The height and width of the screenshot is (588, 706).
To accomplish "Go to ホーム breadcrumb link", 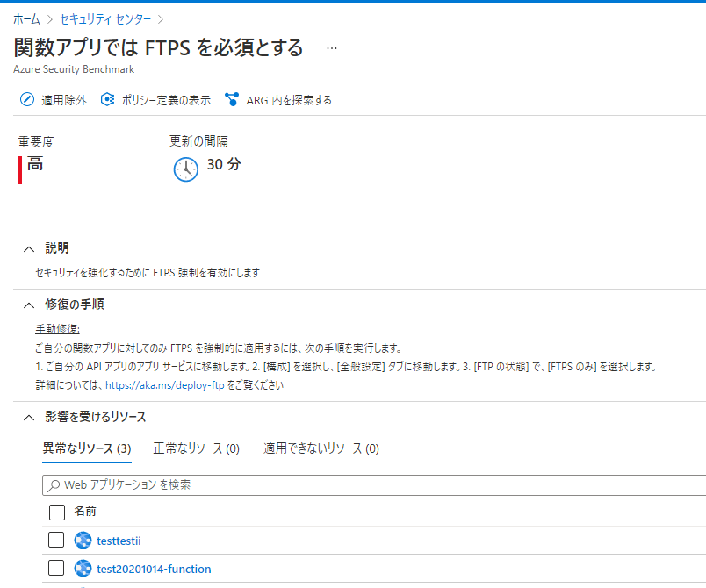I will point(26,19).
